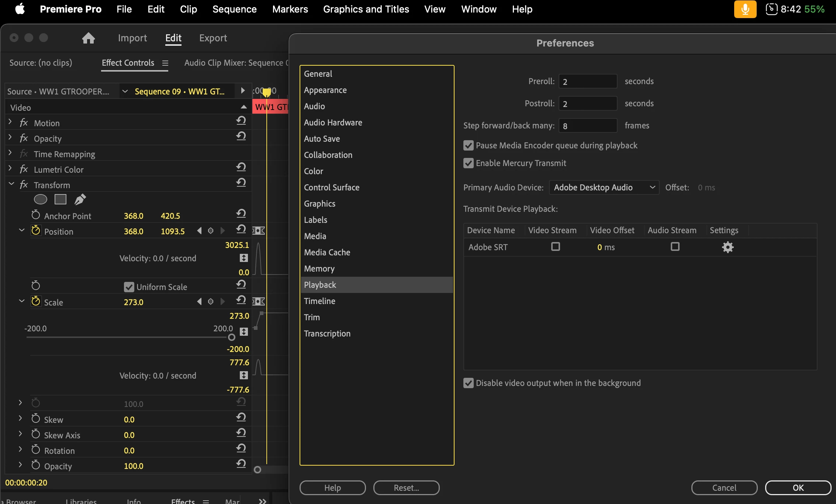Select the pen mask tool under Transform

point(80,200)
